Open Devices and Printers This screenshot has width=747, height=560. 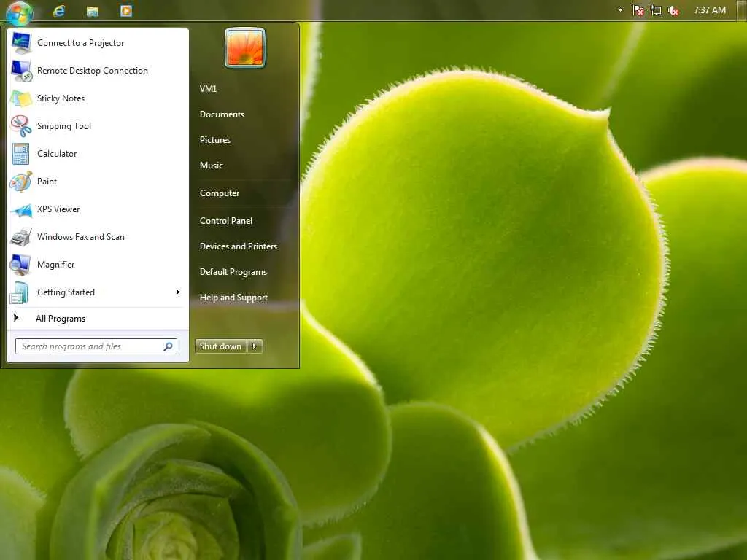click(239, 246)
